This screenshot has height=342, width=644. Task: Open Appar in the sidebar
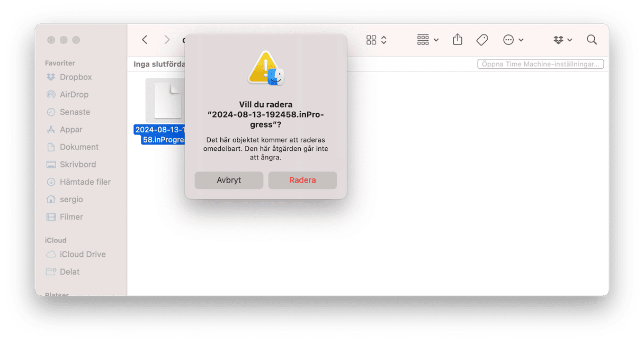click(x=71, y=129)
